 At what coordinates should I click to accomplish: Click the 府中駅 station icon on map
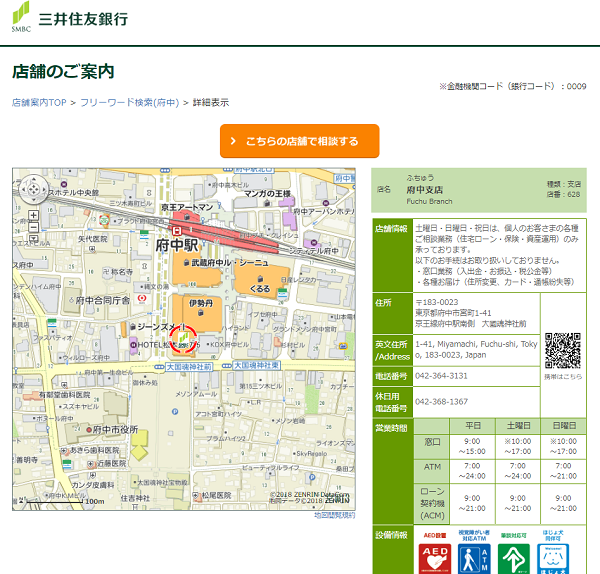coord(176,231)
